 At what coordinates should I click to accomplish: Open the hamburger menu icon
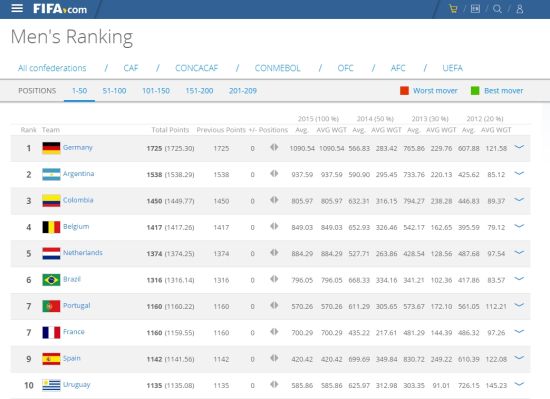17,8
